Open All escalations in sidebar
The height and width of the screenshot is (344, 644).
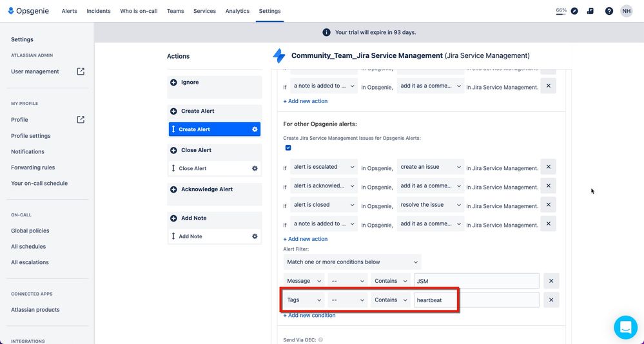30,262
